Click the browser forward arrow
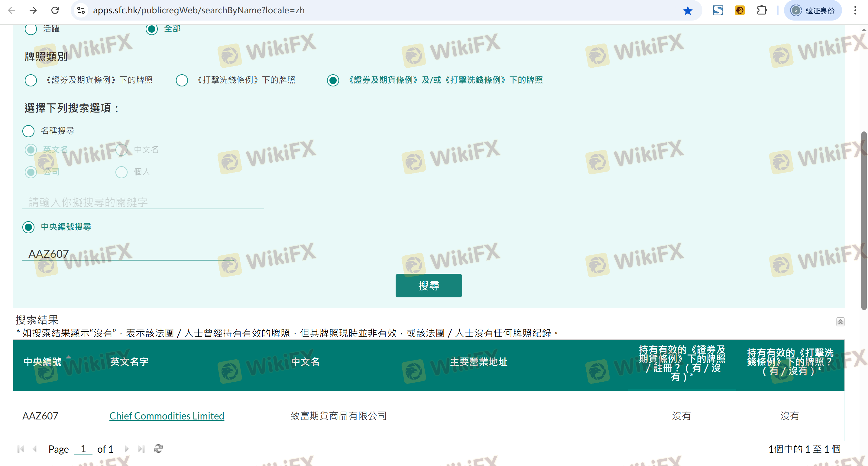The height and width of the screenshot is (466, 868). click(33, 11)
